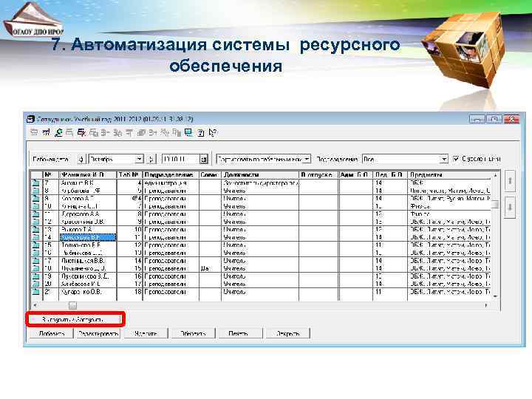The height and width of the screenshot is (399, 532).
Task: Click the teal monitor icon in the toolbar
Action: [x=188, y=133]
